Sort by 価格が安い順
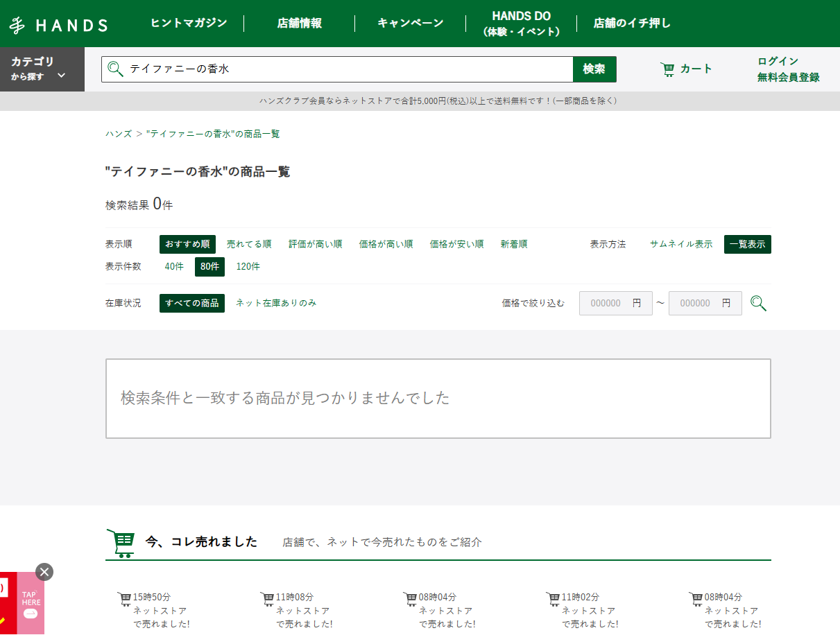840x635 pixels. 457,244
